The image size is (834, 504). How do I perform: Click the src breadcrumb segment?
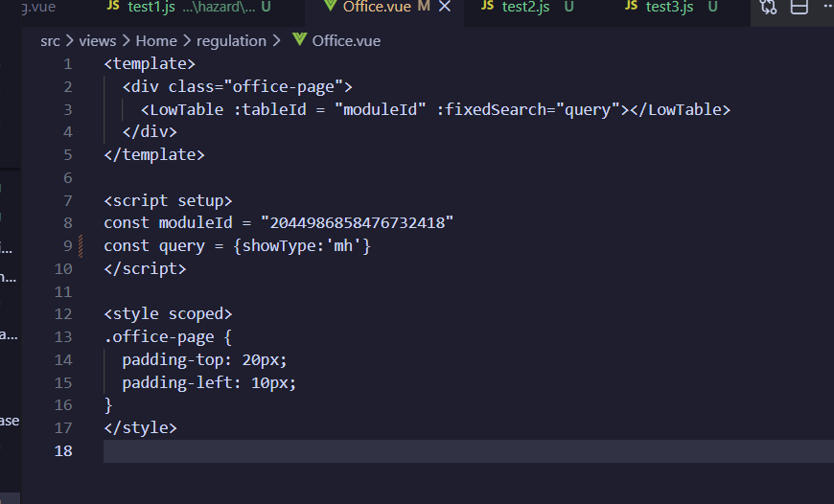[x=50, y=41]
